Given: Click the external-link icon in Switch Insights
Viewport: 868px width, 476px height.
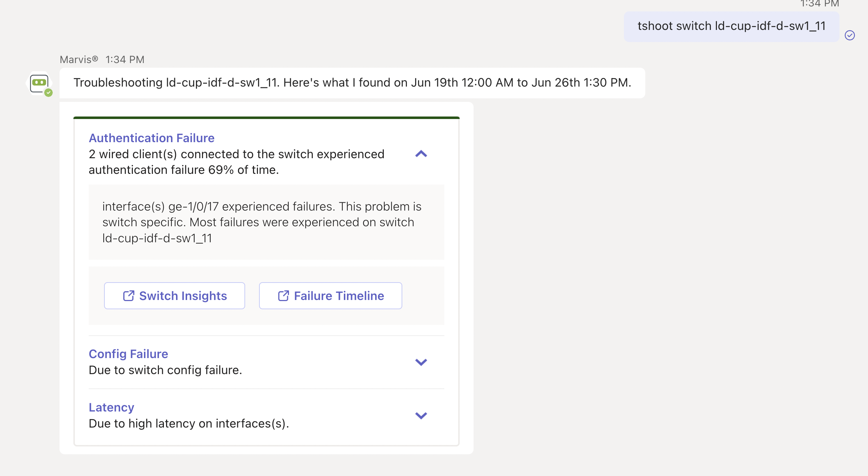Looking at the screenshot, I should pyautogui.click(x=129, y=296).
